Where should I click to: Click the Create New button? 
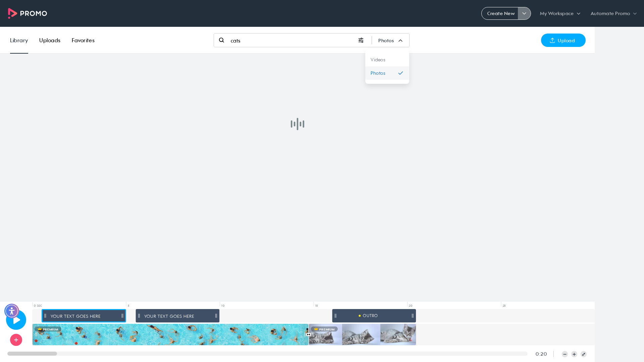pyautogui.click(x=500, y=13)
